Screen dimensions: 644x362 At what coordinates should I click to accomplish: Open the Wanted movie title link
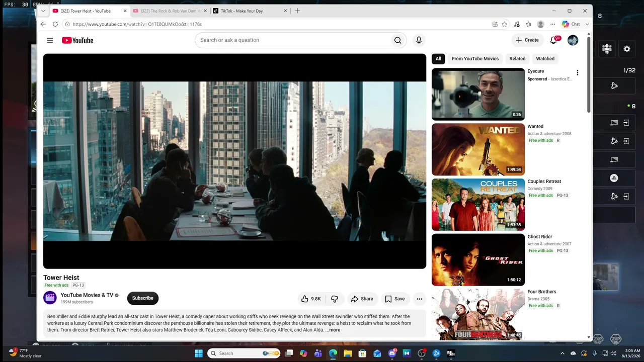coord(535,127)
